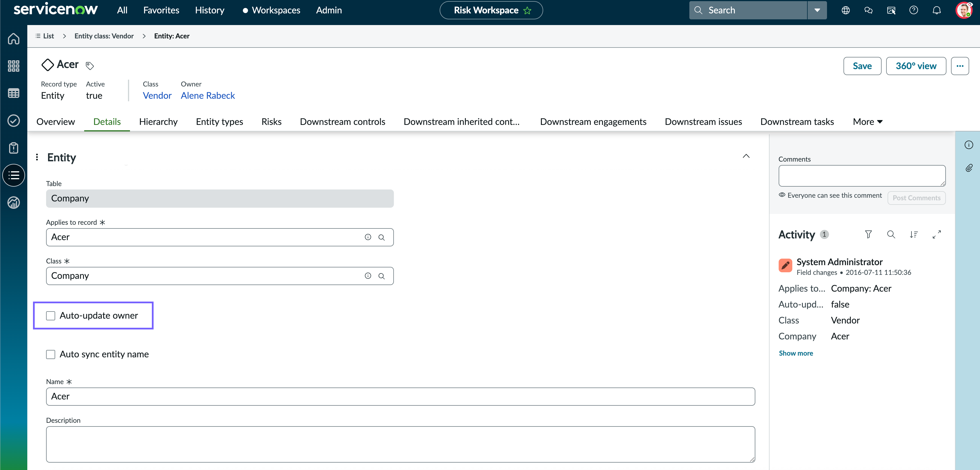
Task: Click Show more in Activity
Action: tap(795, 353)
